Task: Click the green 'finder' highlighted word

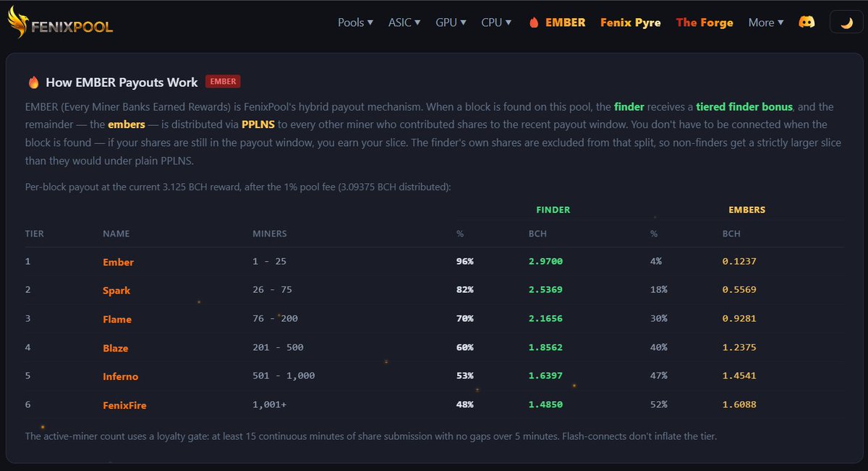Action: click(629, 106)
